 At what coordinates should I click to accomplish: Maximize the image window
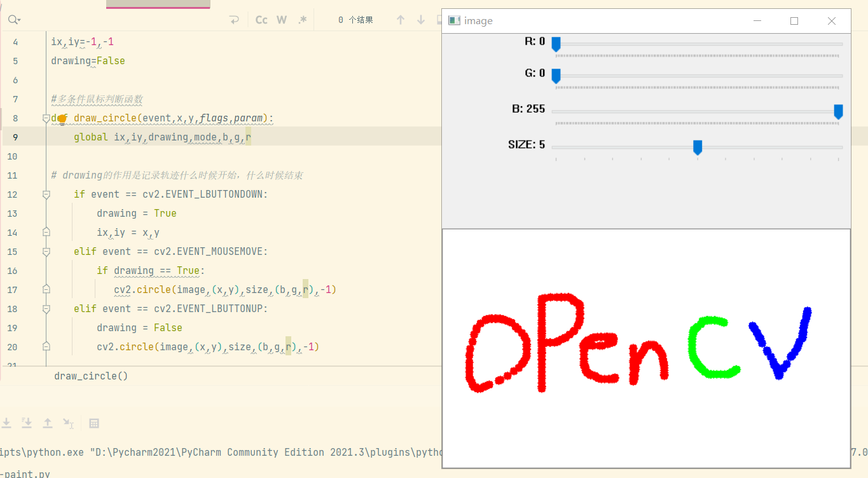[794, 21]
